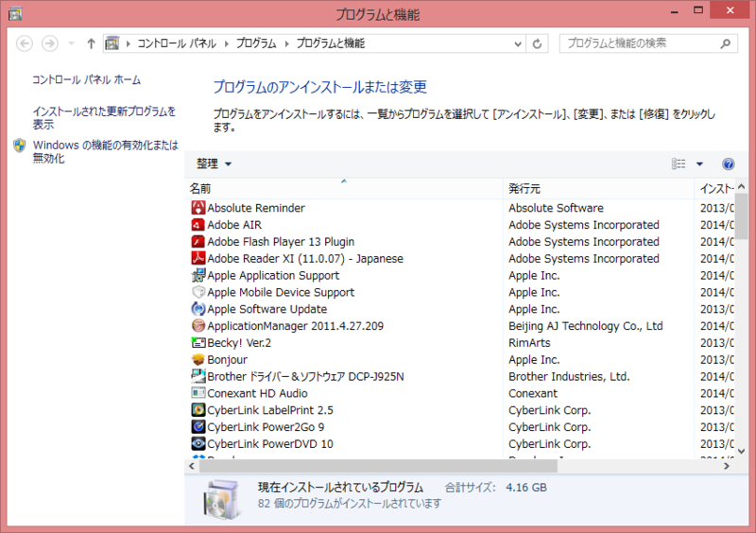The image size is (756, 533).
Task: Click the Control Panel icon in address bar
Action: click(112, 43)
